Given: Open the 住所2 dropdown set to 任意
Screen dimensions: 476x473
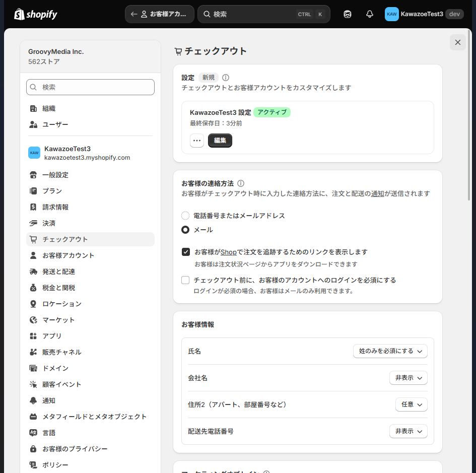Looking at the screenshot, I should click(412, 404).
